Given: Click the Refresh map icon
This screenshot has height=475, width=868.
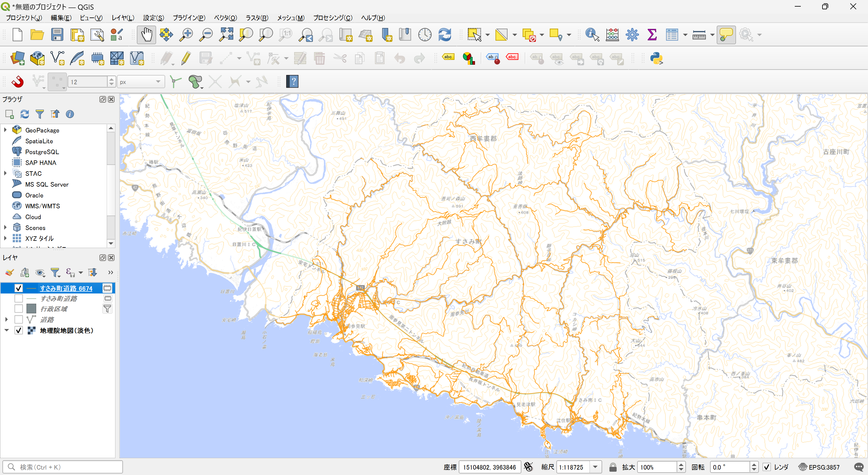Looking at the screenshot, I should click(x=445, y=35).
